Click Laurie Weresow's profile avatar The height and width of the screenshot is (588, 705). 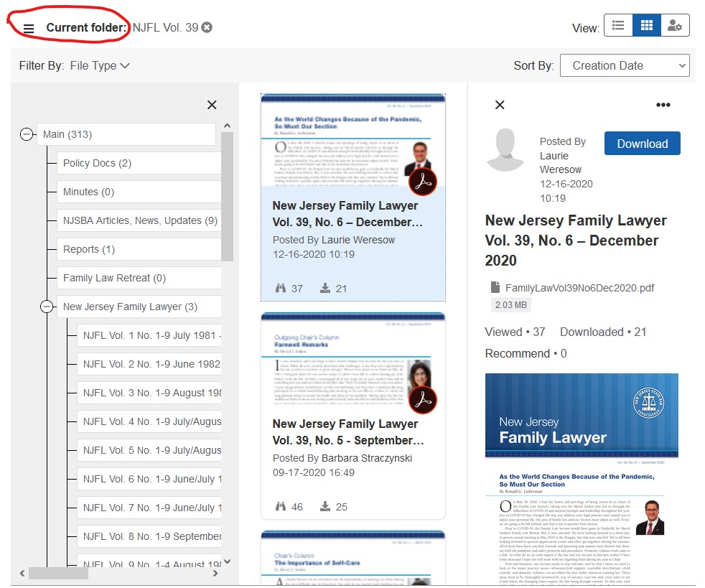click(x=506, y=150)
